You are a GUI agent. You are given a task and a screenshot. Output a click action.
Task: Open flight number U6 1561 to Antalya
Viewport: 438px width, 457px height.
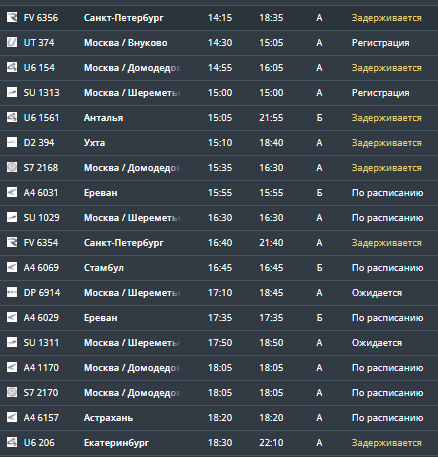pos(41,118)
